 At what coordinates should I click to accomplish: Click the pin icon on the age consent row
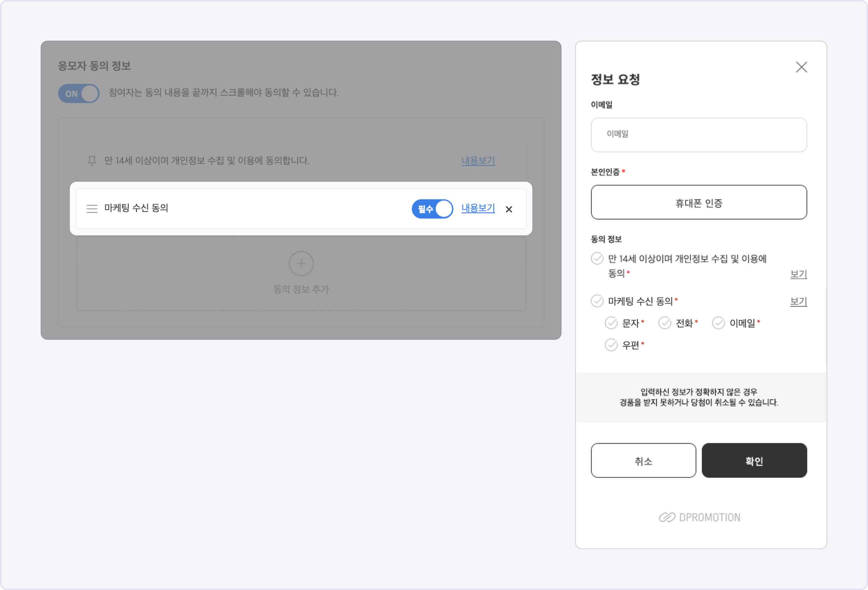pyautogui.click(x=92, y=161)
